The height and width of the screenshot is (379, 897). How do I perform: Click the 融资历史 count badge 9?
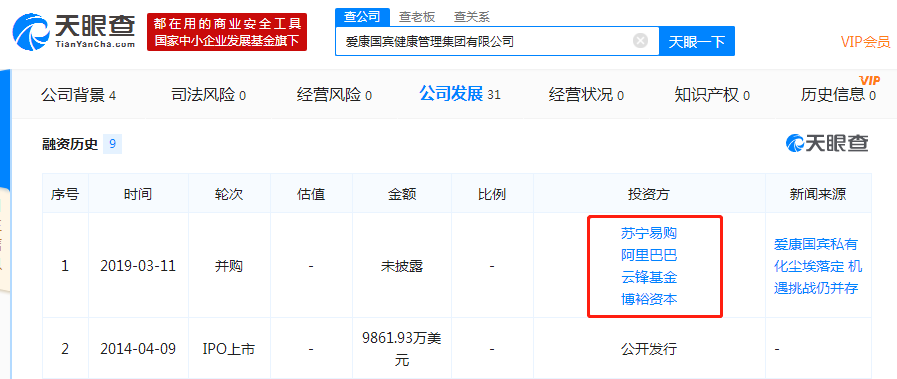[x=112, y=145]
